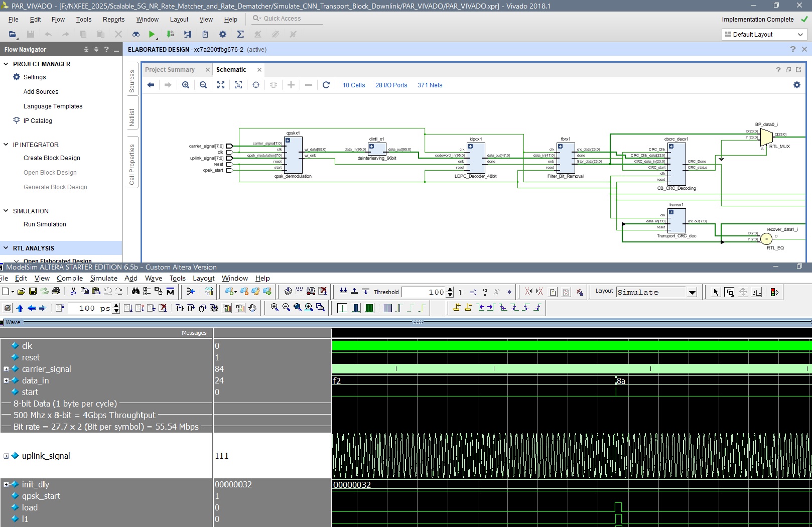
Task: Click the ModelSim Insert Cursor yellow icon
Action: pyautogui.click(x=456, y=308)
